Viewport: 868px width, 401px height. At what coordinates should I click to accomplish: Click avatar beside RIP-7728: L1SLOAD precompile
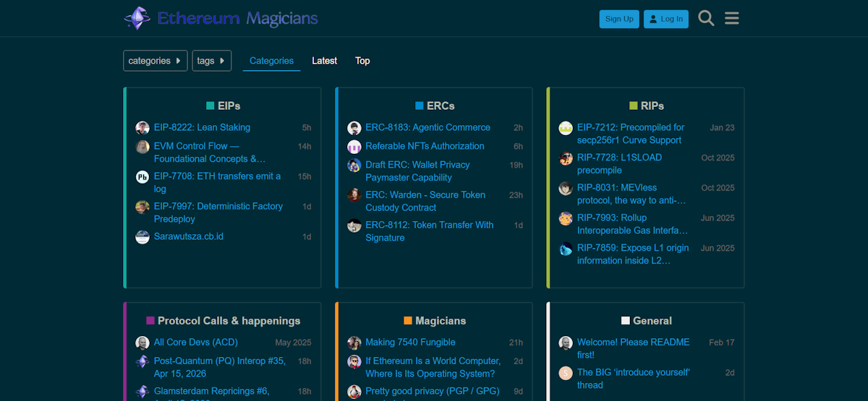pos(566,158)
